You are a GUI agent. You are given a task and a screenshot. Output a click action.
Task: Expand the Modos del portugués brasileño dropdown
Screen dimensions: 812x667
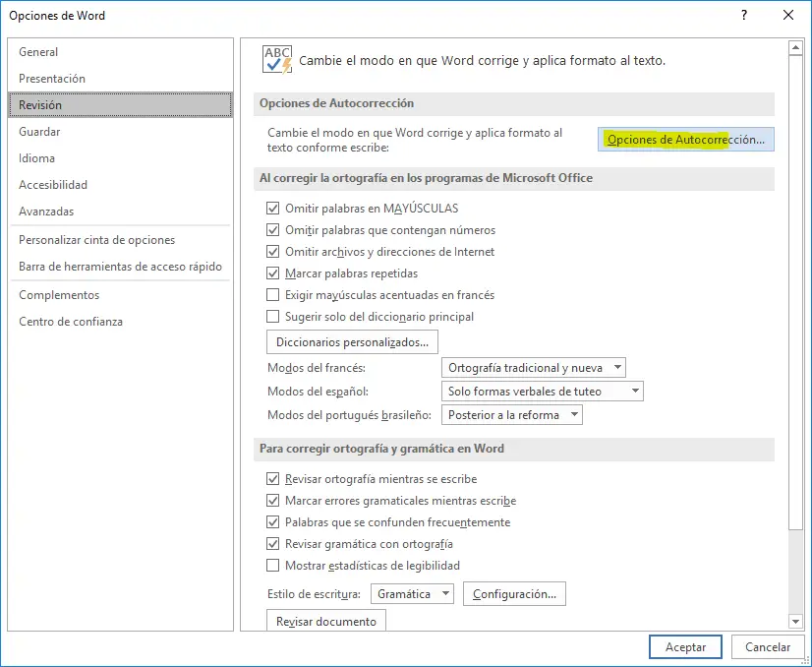pos(511,414)
